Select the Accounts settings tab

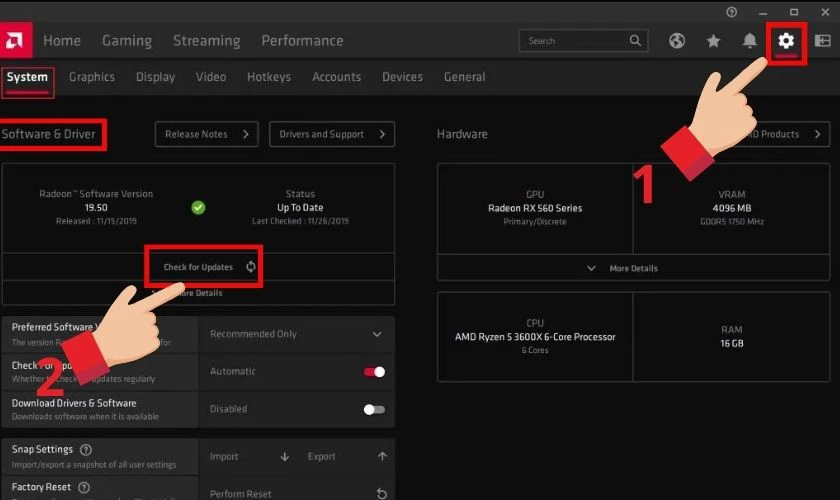(336, 77)
